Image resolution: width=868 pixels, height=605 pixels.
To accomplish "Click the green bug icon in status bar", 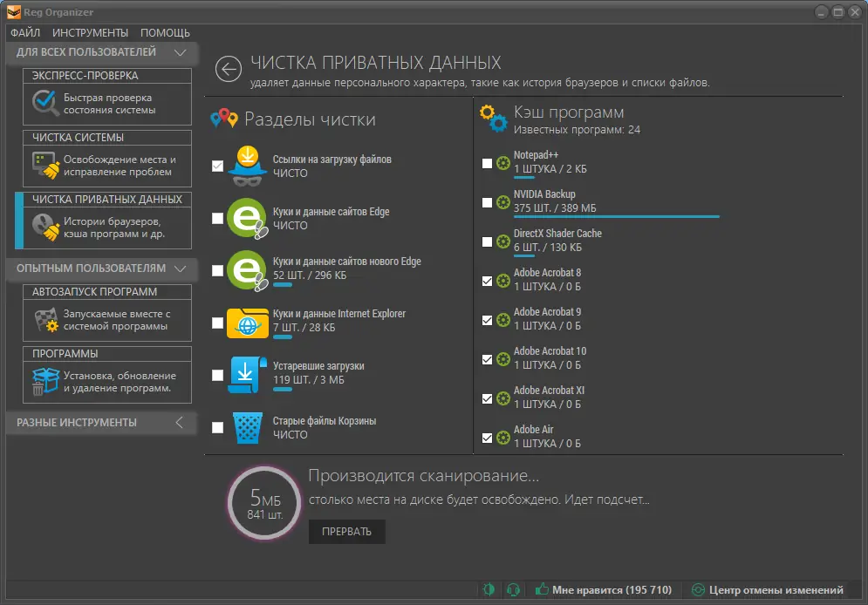I will click(489, 589).
